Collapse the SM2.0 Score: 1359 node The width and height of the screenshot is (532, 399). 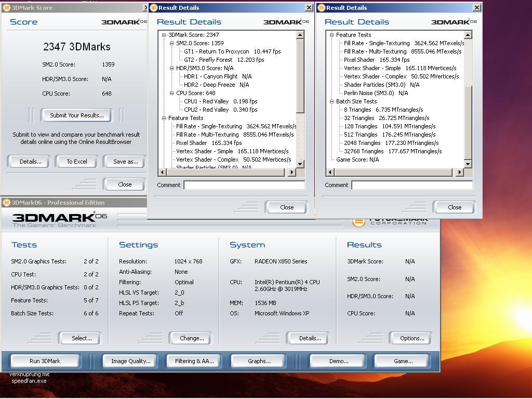click(171, 43)
